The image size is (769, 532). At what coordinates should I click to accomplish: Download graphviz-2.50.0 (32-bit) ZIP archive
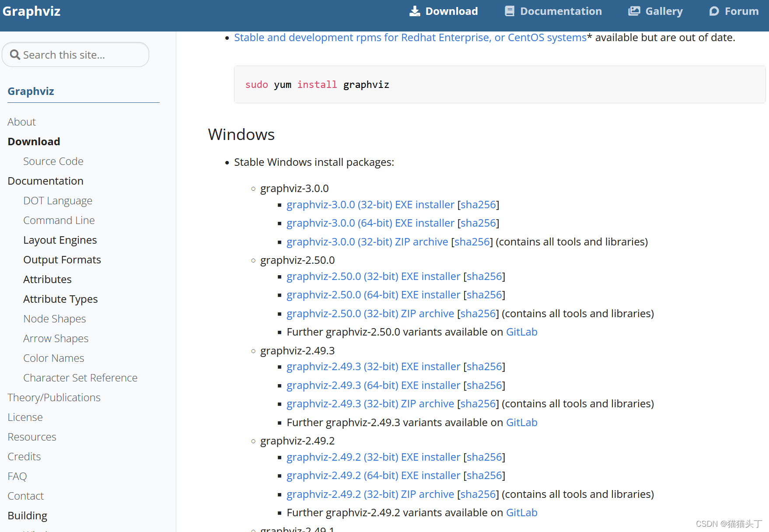coord(371,313)
